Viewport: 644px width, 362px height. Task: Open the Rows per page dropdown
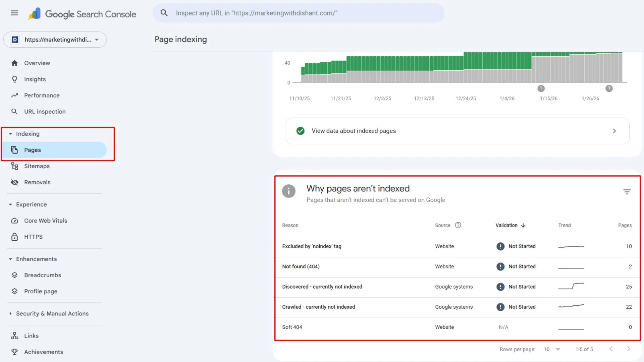click(551, 349)
